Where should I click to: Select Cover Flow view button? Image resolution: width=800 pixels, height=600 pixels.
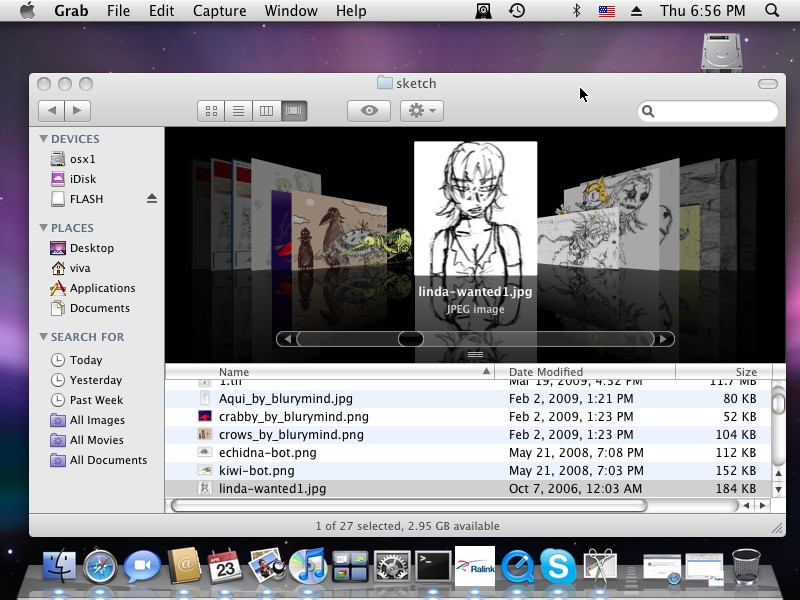click(x=294, y=111)
